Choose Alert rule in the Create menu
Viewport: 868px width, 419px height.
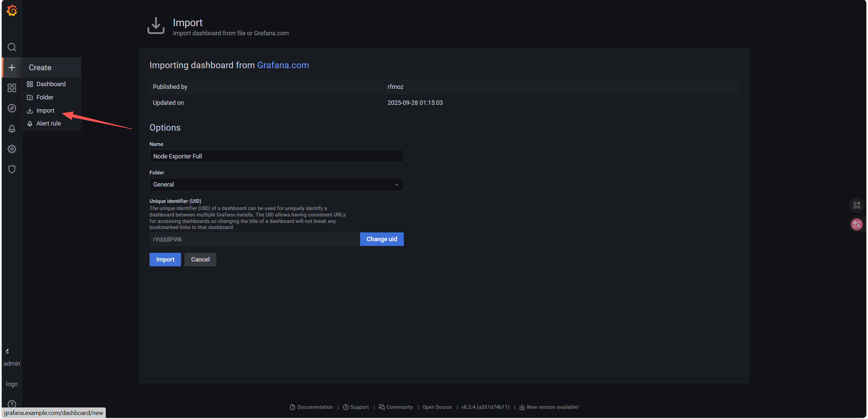[x=48, y=123]
